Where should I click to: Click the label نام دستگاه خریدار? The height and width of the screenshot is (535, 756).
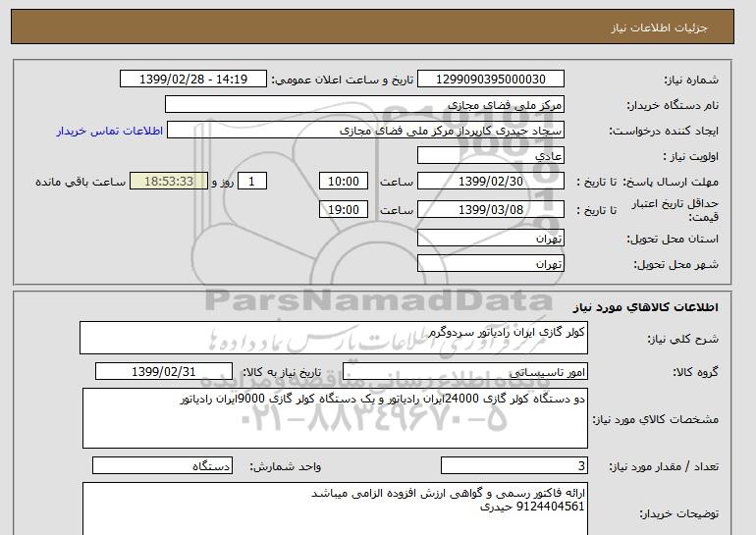point(673,105)
